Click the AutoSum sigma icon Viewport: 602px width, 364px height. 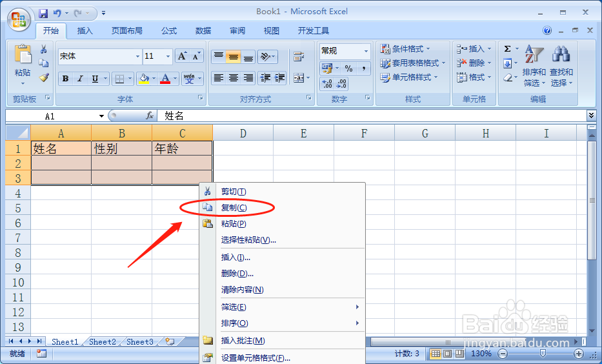click(x=507, y=49)
